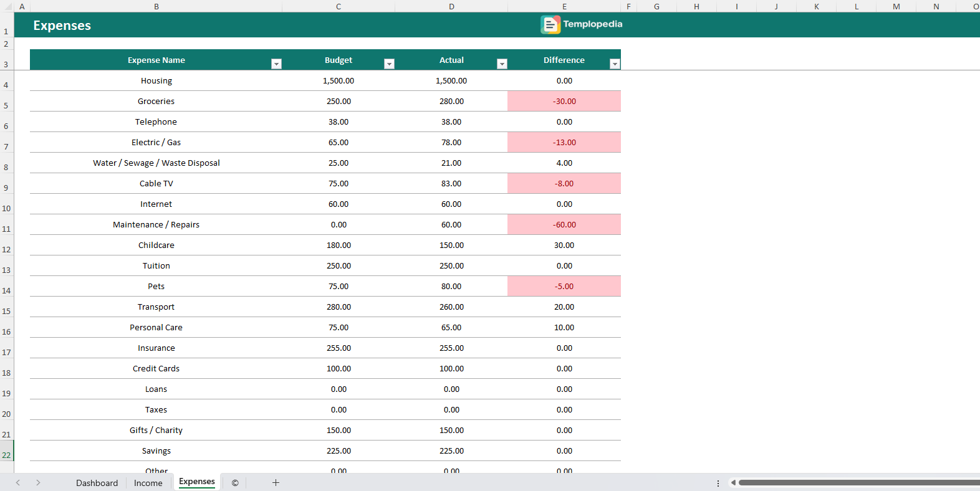980x491 pixels.
Task: Click the Maintenance / Repairs cell
Action: coord(156,225)
